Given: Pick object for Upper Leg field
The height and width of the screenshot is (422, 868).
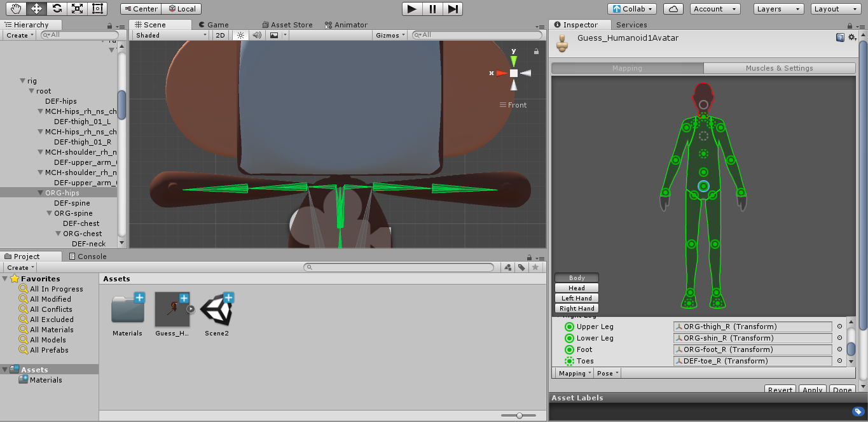Looking at the screenshot, I should click(839, 327).
